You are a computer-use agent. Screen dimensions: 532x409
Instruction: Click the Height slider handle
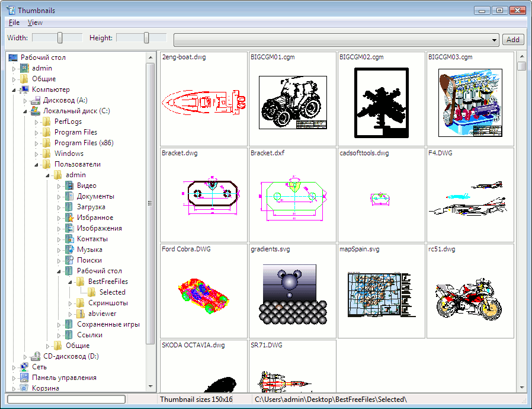[x=146, y=38]
